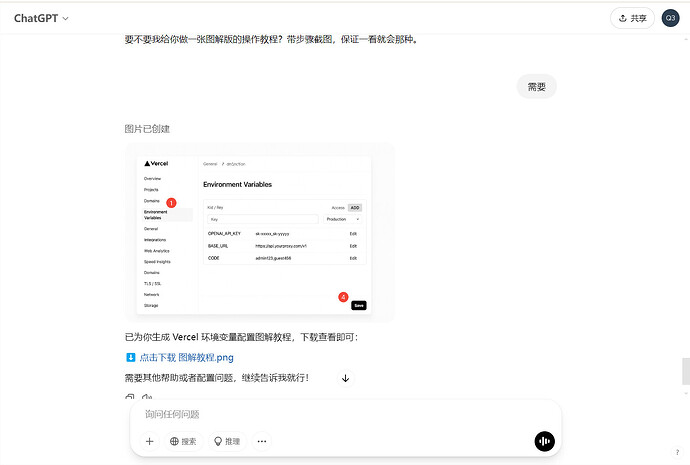690x465 pixels.
Task: Click the text 已为你生成 Vercel 环境变量配置图解教程
Action: (208, 337)
